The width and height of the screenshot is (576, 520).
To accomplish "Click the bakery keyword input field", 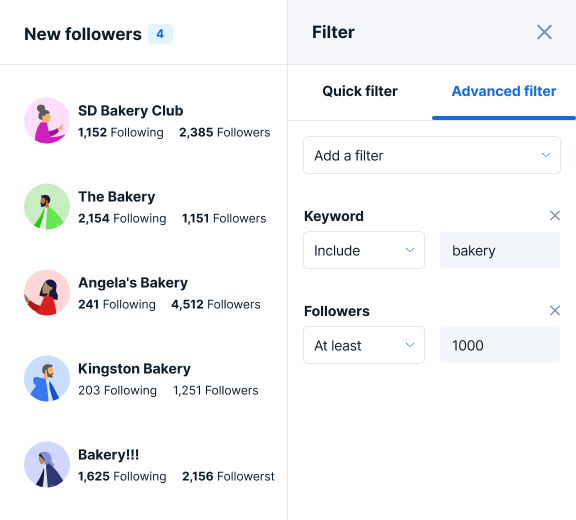I will (500, 250).
